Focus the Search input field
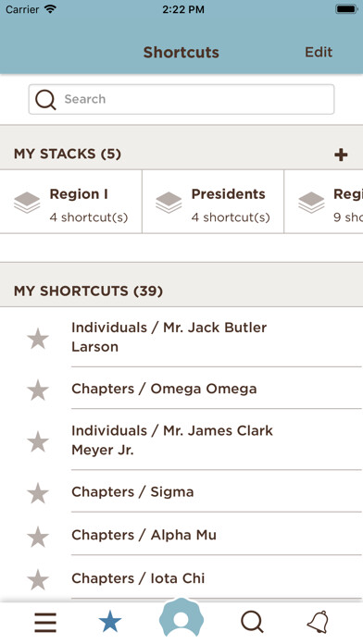363x644 pixels. point(181,99)
